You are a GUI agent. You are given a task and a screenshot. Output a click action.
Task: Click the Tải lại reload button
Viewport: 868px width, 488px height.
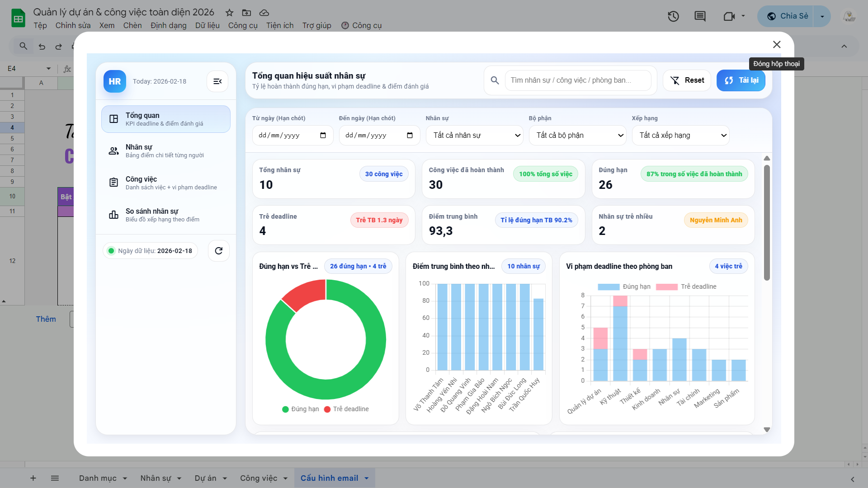[741, 80]
